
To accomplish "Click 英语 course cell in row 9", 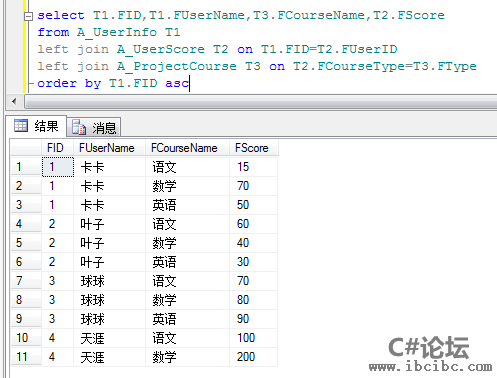I will (187, 319).
